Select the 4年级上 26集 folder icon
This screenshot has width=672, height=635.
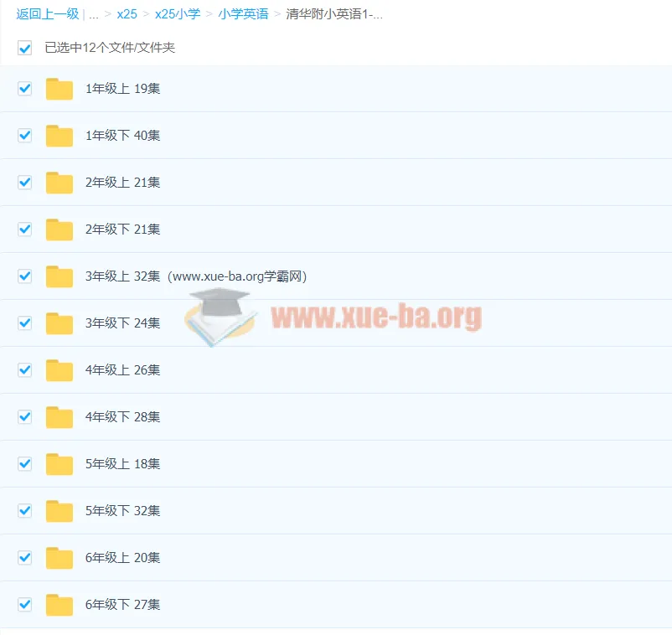tap(59, 370)
